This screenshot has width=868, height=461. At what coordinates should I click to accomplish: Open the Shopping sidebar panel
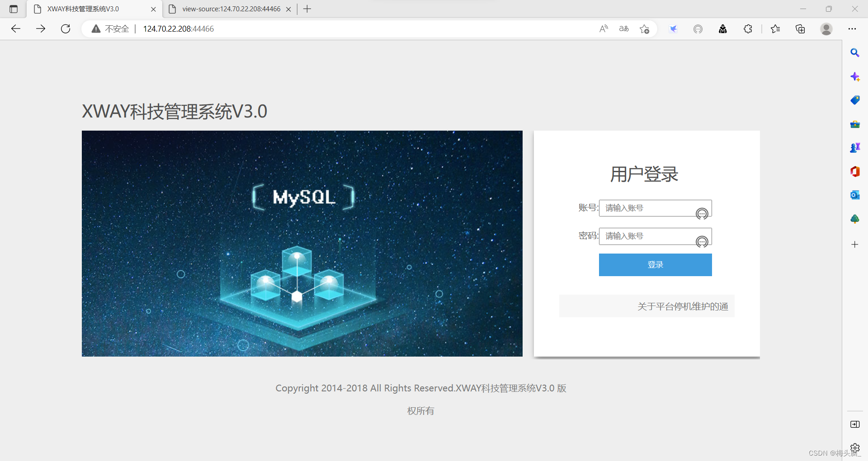854,100
